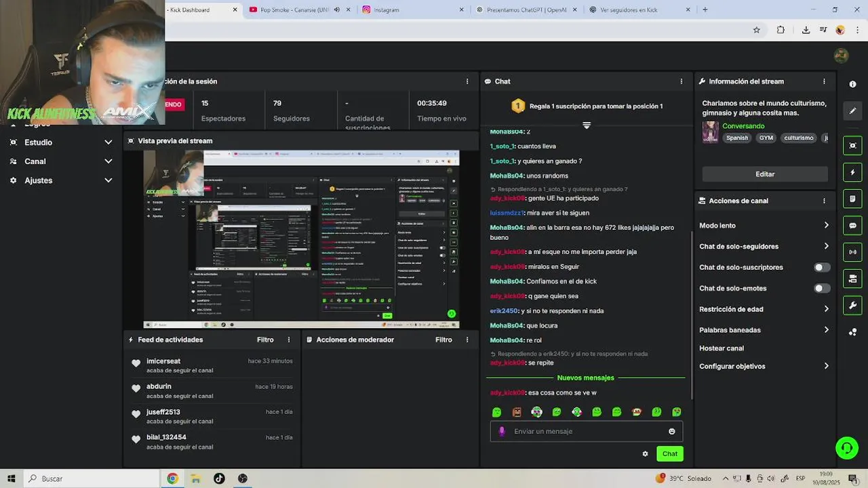
Task: Expand the Canal sidebar section
Action: point(61,161)
